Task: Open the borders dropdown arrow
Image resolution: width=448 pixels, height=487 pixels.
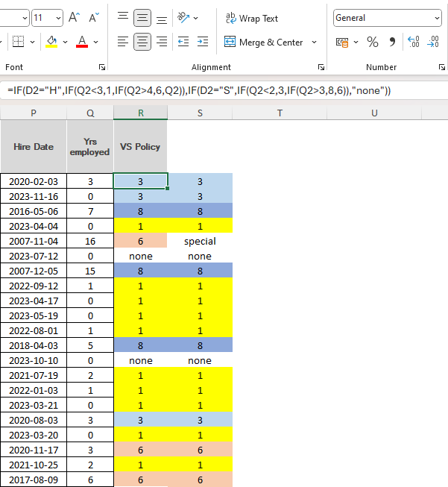Action: (x=32, y=42)
